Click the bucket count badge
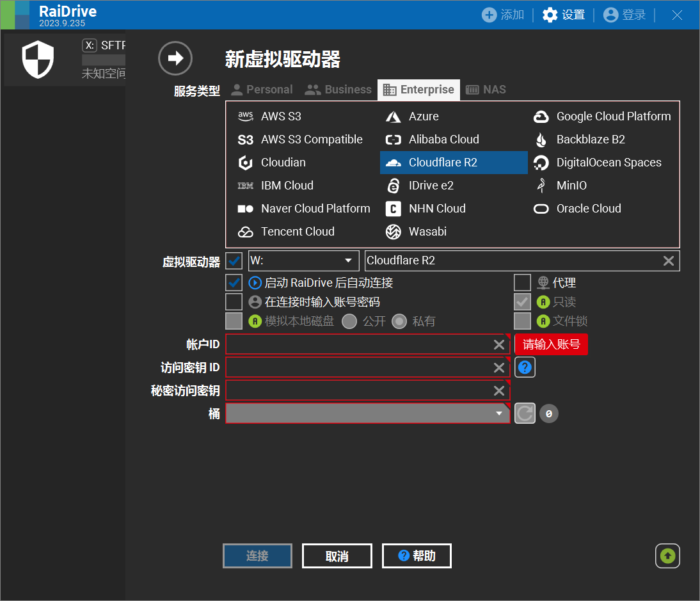700x601 pixels. [x=549, y=413]
